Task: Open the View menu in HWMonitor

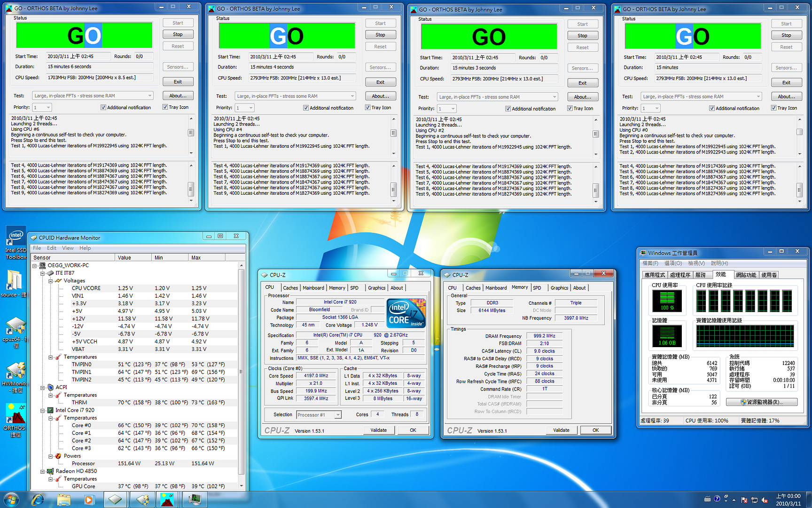Action: coord(68,248)
